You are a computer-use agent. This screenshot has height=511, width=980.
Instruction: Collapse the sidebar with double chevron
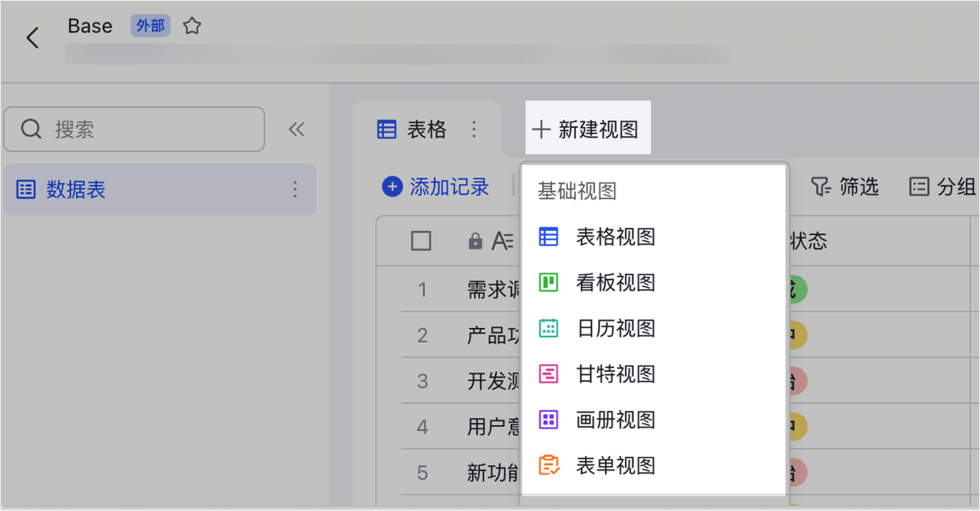pos(296,129)
